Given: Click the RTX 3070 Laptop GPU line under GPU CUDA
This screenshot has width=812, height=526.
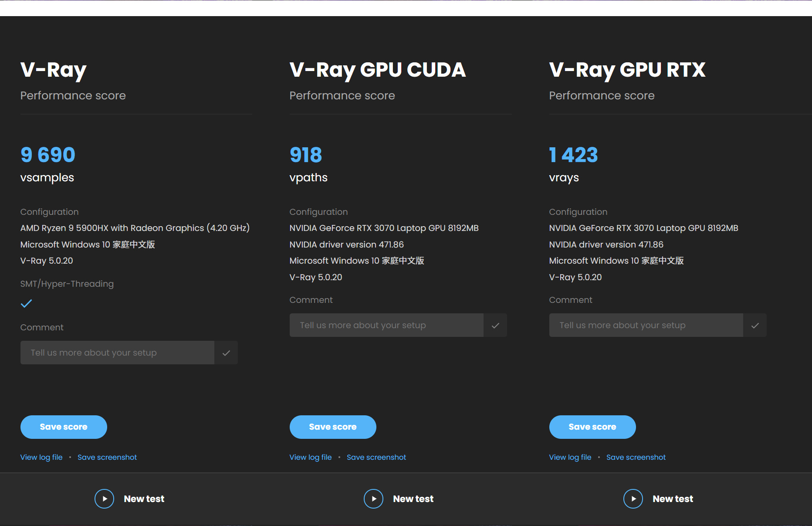Looking at the screenshot, I should pyautogui.click(x=384, y=228).
